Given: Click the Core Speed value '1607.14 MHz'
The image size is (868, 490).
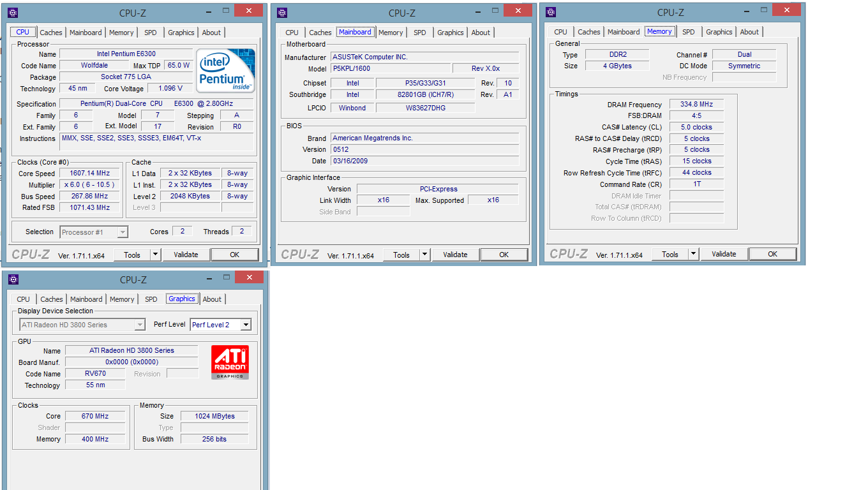Looking at the screenshot, I should pyautogui.click(x=91, y=174).
